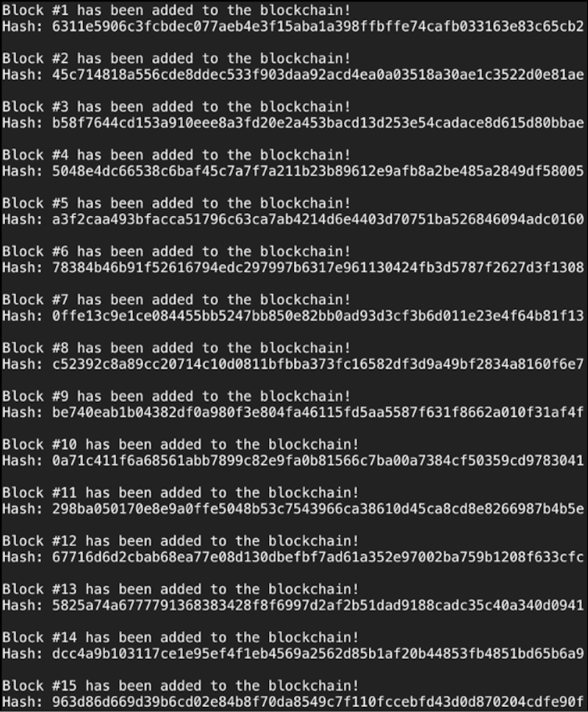Image resolution: width=588 pixels, height=712 pixels.
Task: Click the Block #4 added message
Action: (x=176, y=155)
